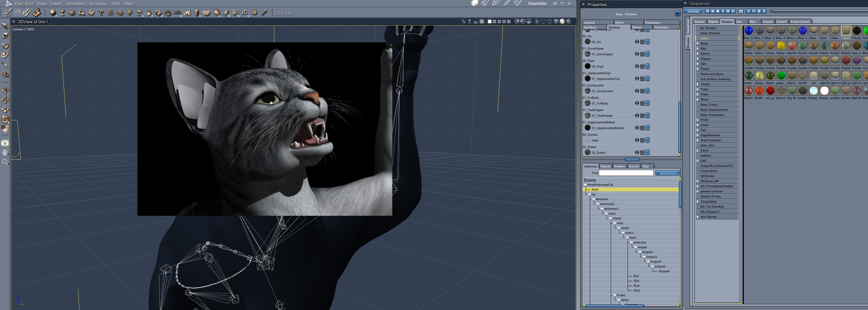Collapse the HiveWireHouseCat tree node
Screen dimensions: 868x310
(585, 185)
